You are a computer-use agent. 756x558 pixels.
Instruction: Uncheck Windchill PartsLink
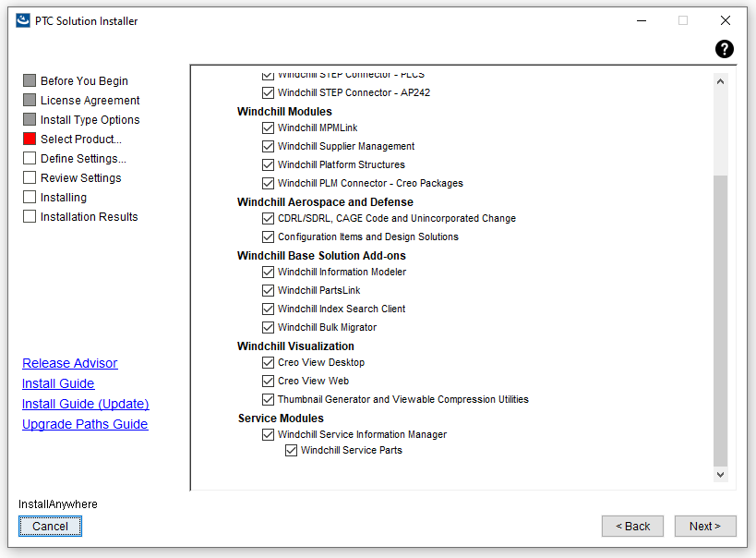268,290
